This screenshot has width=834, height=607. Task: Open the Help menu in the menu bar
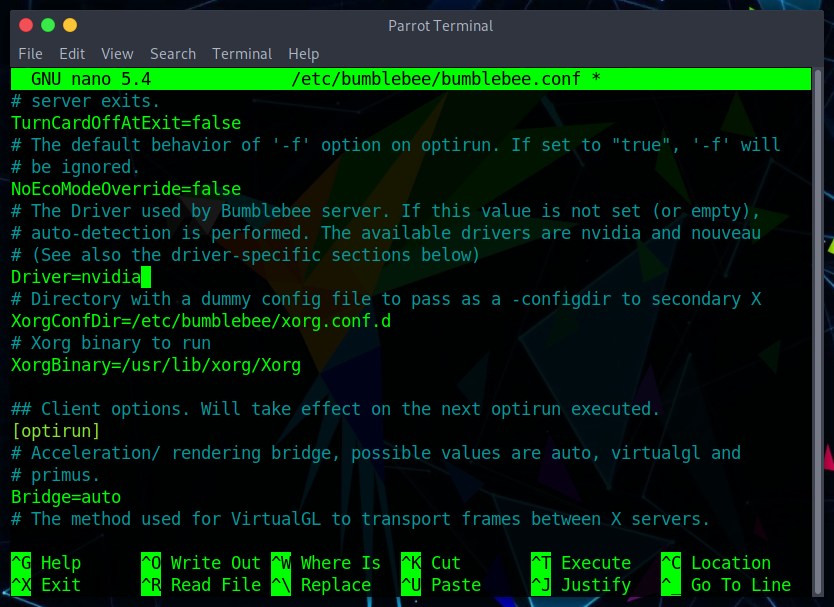[303, 54]
